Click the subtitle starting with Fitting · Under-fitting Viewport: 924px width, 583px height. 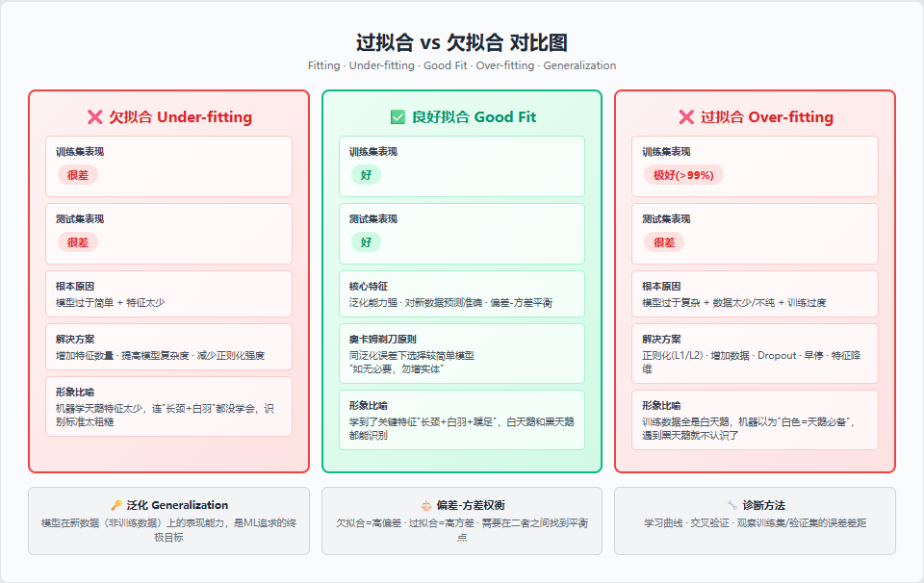click(x=462, y=65)
